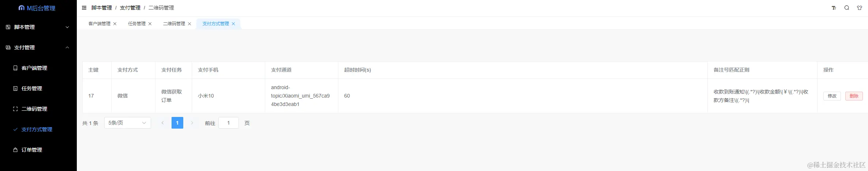This screenshot has height=171, width=868.
Task: Open the search icon in header
Action: 846,8
